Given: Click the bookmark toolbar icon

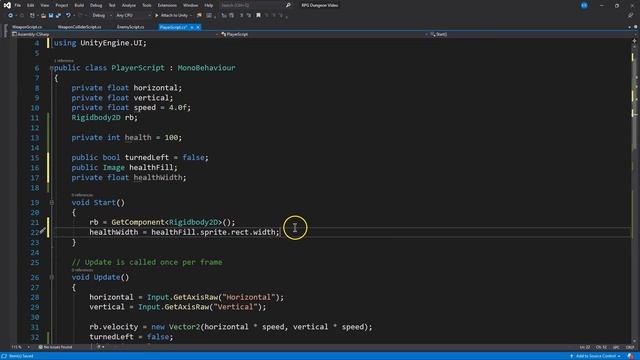Looking at the screenshot, I should (258, 16).
